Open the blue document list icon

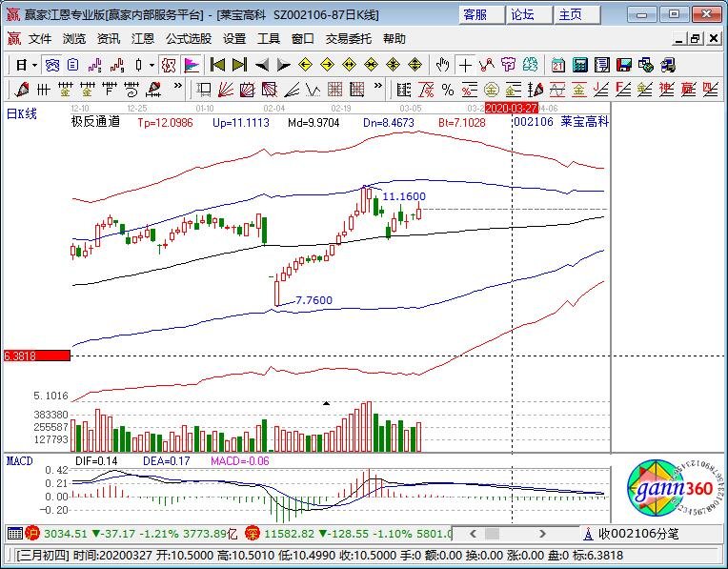pyautogui.click(x=72, y=65)
